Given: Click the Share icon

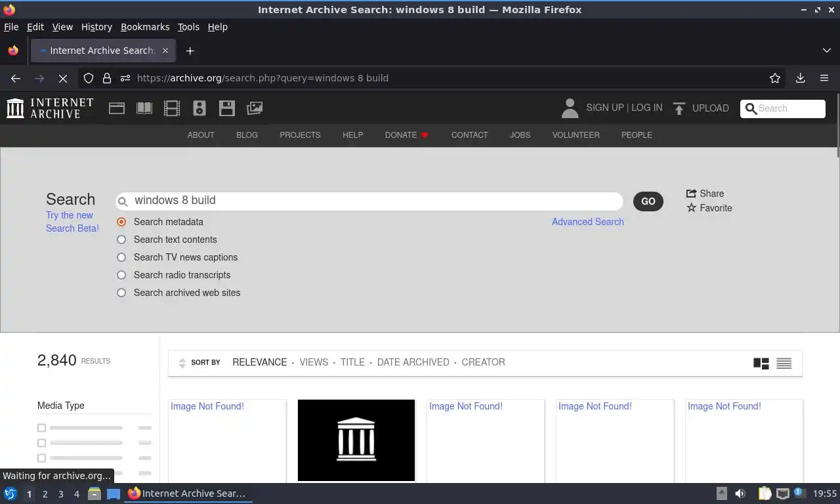Looking at the screenshot, I should click(x=691, y=194).
